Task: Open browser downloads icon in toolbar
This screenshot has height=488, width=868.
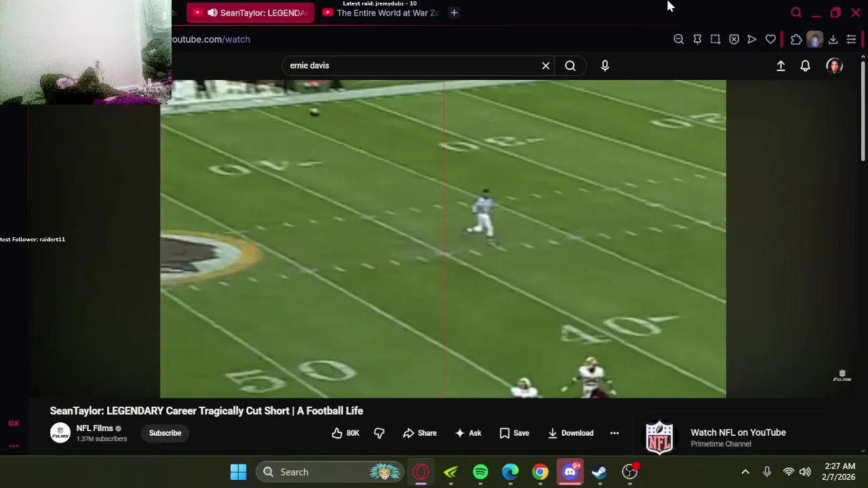Action: (833, 39)
